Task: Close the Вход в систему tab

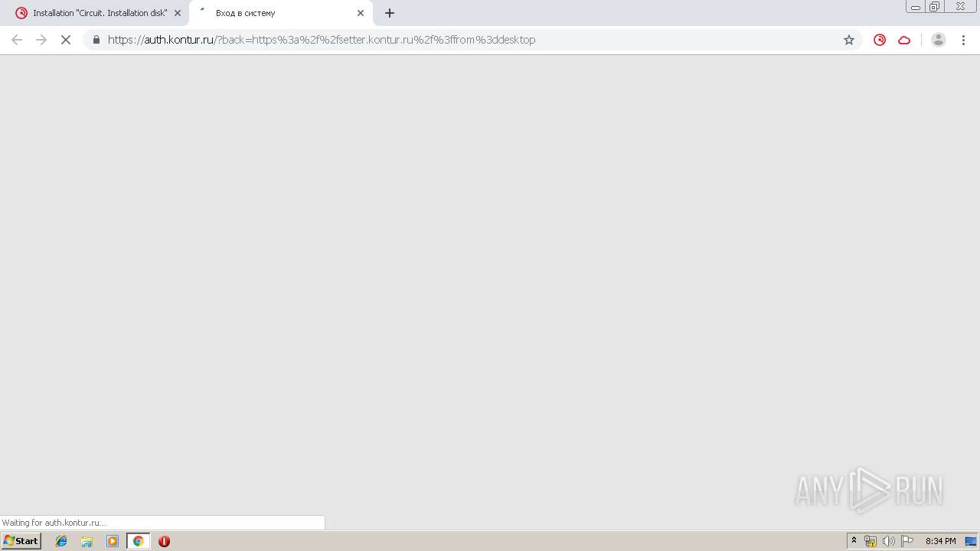Action: point(361,13)
